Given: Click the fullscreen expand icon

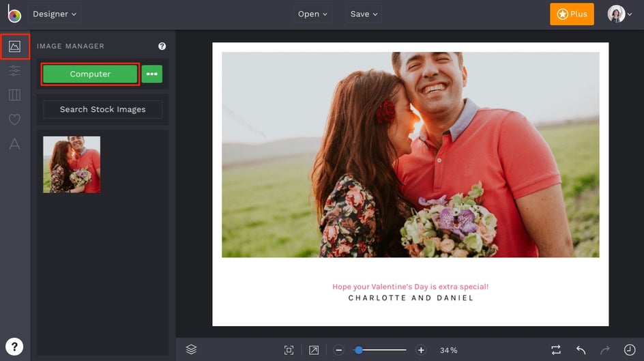Looking at the screenshot, I should coord(314,350).
